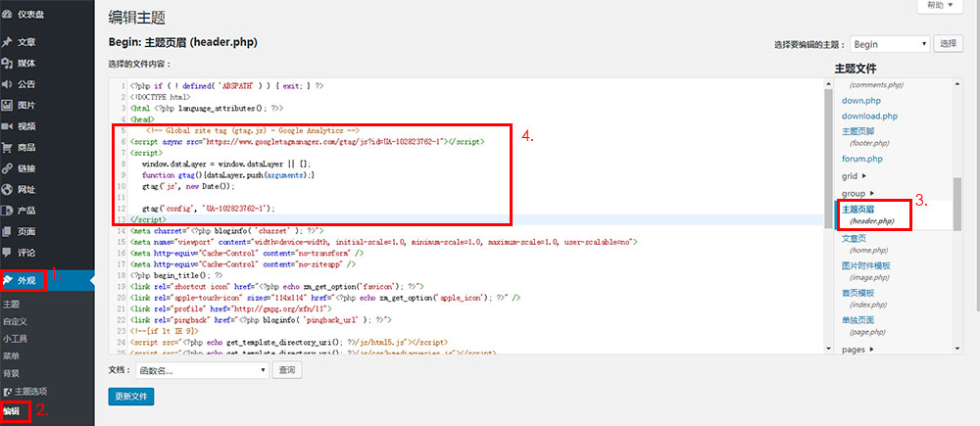Click the gtag config line in code
The height and width of the screenshot is (426, 980).
coord(209,209)
